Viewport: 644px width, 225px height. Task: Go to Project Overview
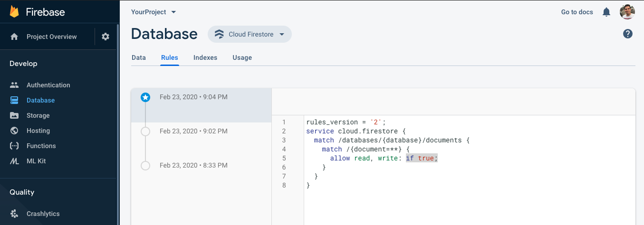pos(51,37)
